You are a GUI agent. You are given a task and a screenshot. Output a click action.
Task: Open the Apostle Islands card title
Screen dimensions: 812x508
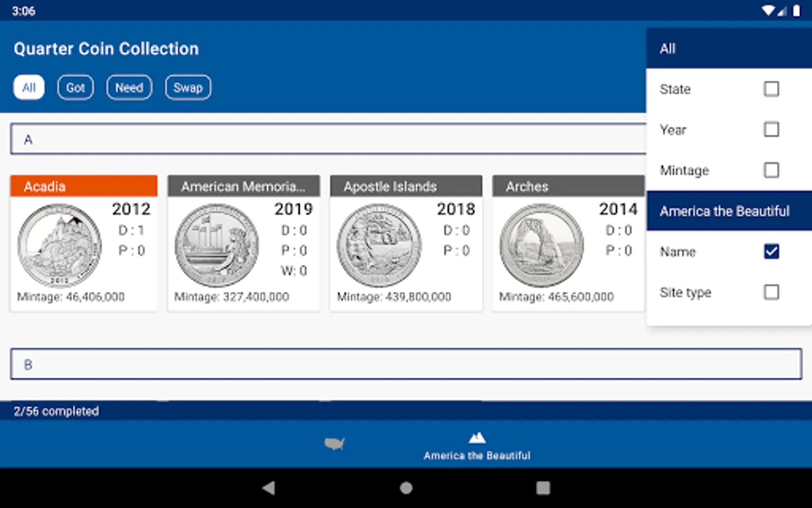click(406, 186)
